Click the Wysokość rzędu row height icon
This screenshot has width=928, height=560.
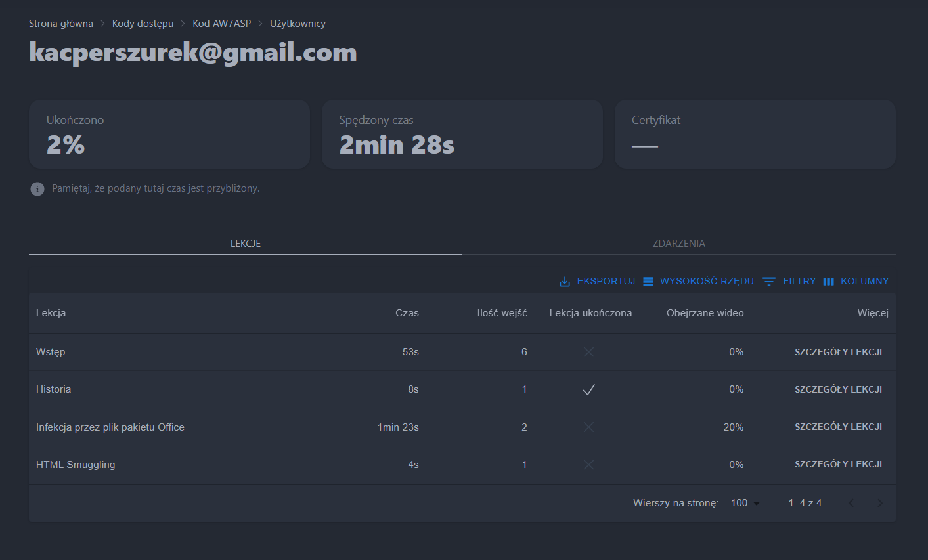click(648, 282)
